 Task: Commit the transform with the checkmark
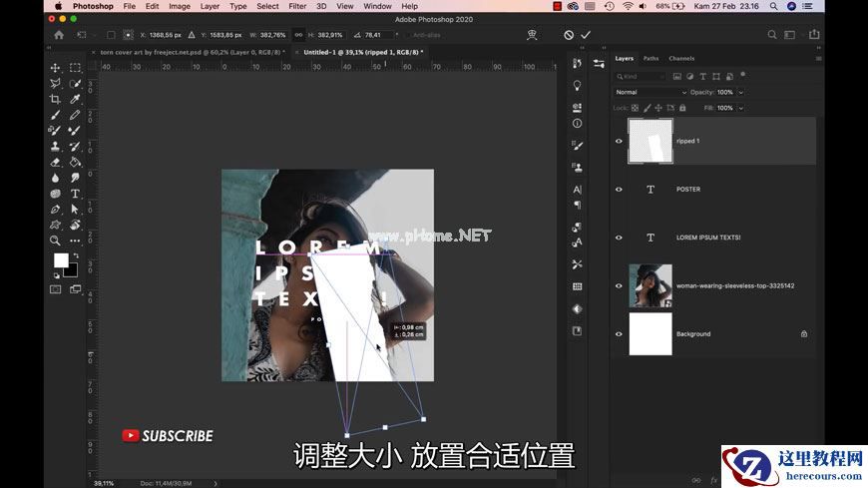coord(586,35)
